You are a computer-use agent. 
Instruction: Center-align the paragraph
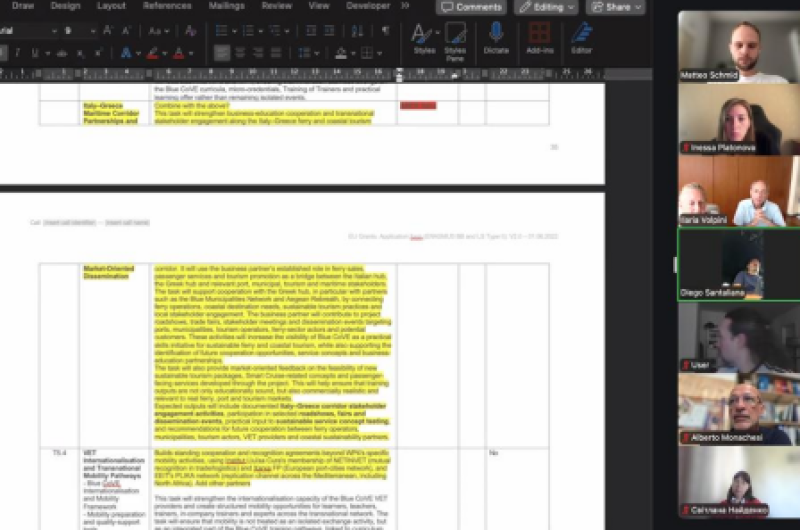240,53
